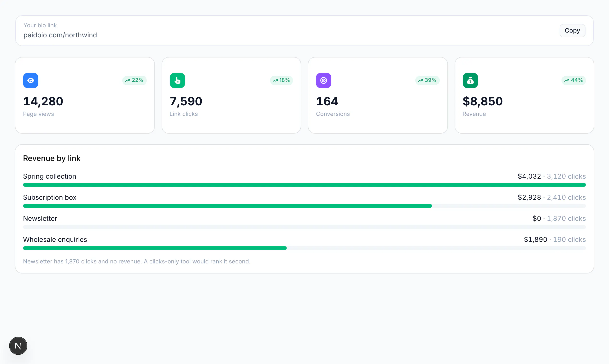The width and height of the screenshot is (609, 364).
Task: Click the Revenue caption under $8,850
Action: [474, 114]
